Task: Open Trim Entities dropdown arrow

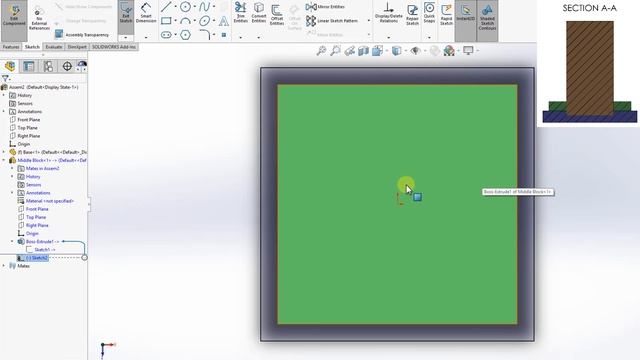Action: 240,37
